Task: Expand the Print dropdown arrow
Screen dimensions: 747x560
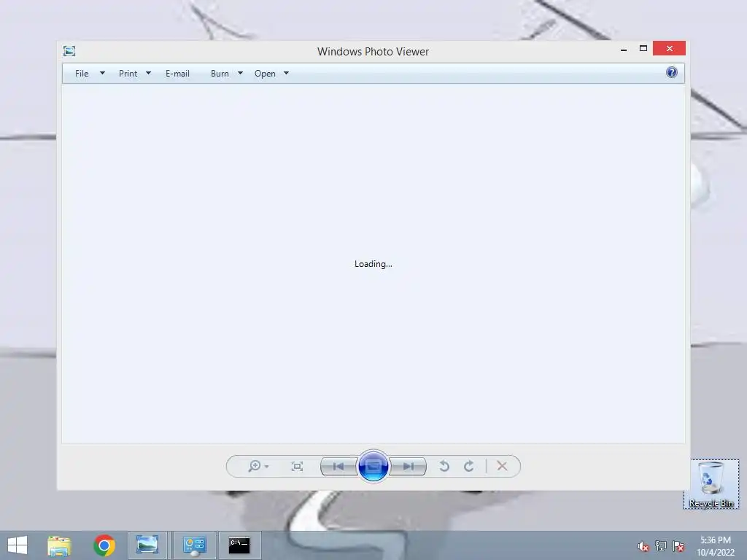Action: 148,74
